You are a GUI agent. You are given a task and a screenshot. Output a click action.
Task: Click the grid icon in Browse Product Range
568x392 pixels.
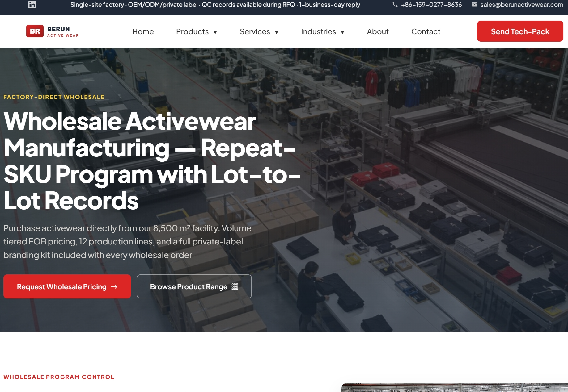[x=235, y=287]
